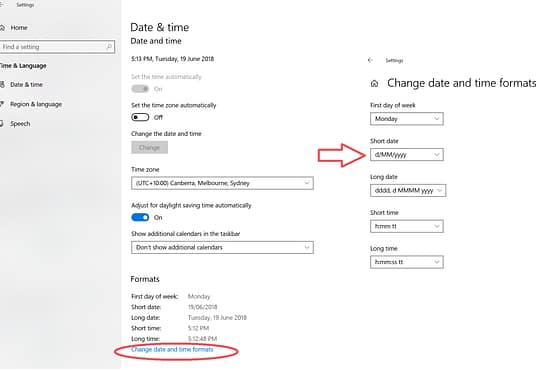The width and height of the screenshot is (541, 370).
Task: Click the current time text 5:13 PM, Tuesday
Action: point(173,59)
